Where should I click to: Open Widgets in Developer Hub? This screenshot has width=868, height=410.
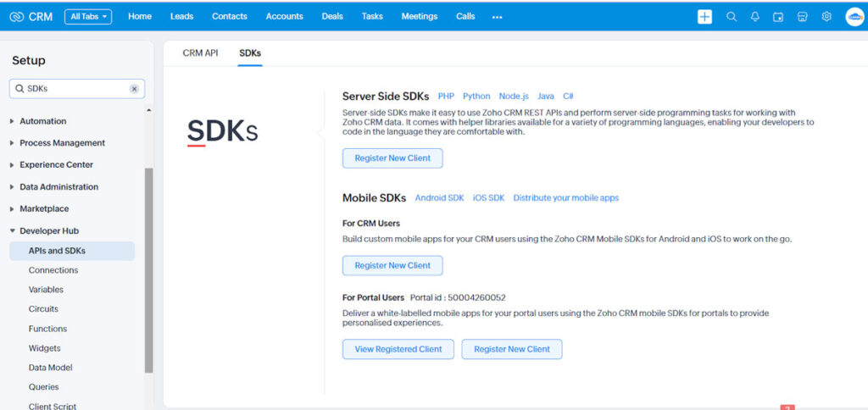[44, 348]
